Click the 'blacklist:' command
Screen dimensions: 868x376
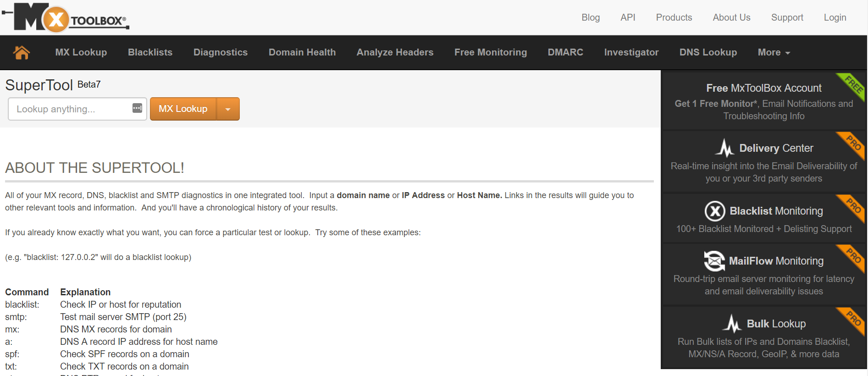coord(22,304)
